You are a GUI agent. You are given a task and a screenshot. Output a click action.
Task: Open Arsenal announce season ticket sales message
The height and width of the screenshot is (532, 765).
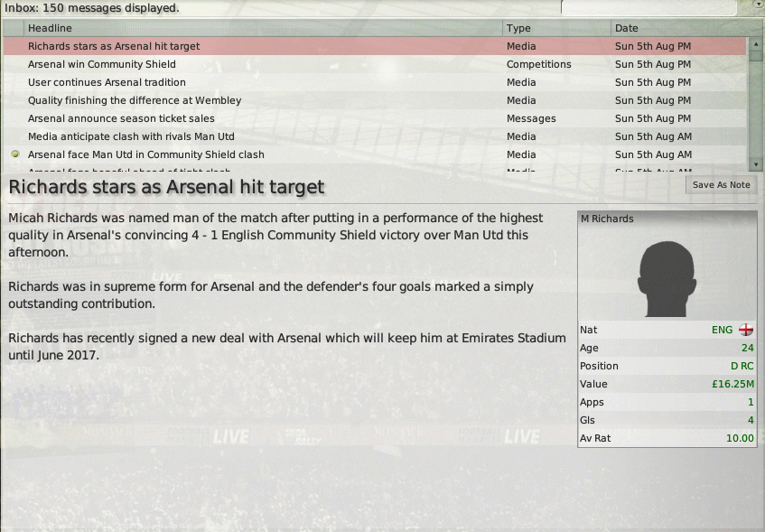[x=375, y=118]
